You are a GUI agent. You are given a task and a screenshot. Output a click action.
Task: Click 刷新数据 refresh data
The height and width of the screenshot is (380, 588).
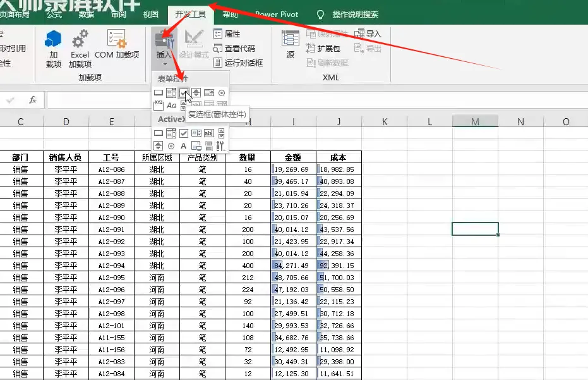tap(327, 63)
